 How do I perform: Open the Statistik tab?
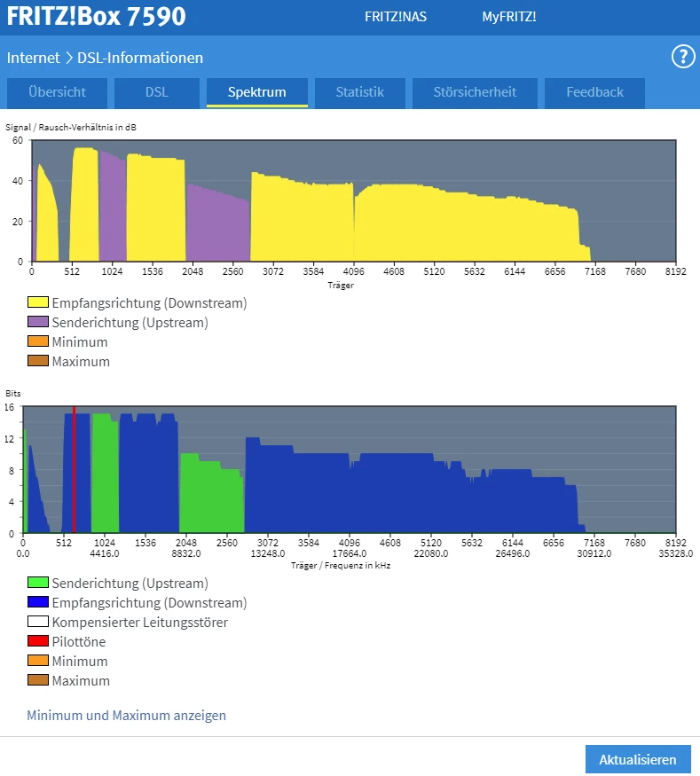360,92
